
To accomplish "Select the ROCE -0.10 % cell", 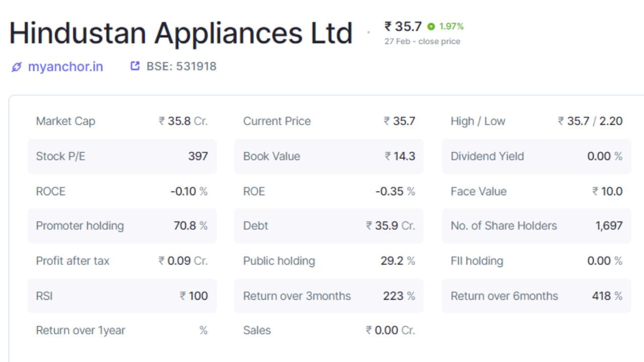I will coord(122,192).
